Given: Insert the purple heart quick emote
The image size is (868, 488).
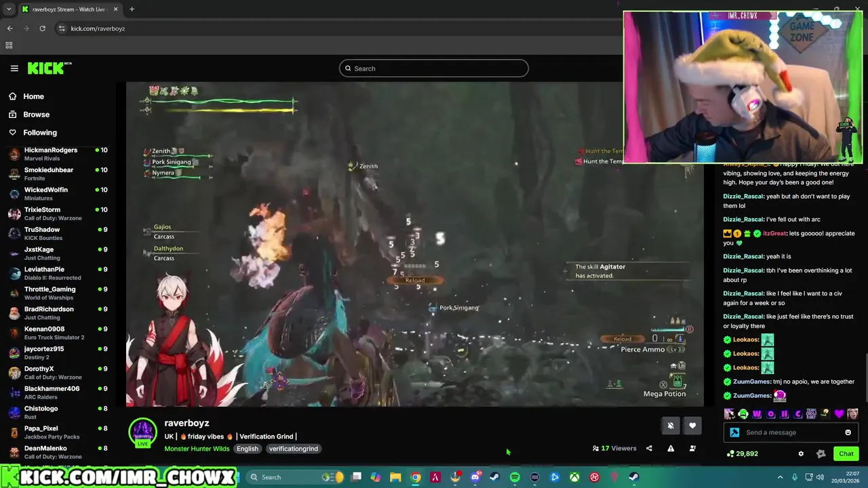Looking at the screenshot, I should coord(839,413).
